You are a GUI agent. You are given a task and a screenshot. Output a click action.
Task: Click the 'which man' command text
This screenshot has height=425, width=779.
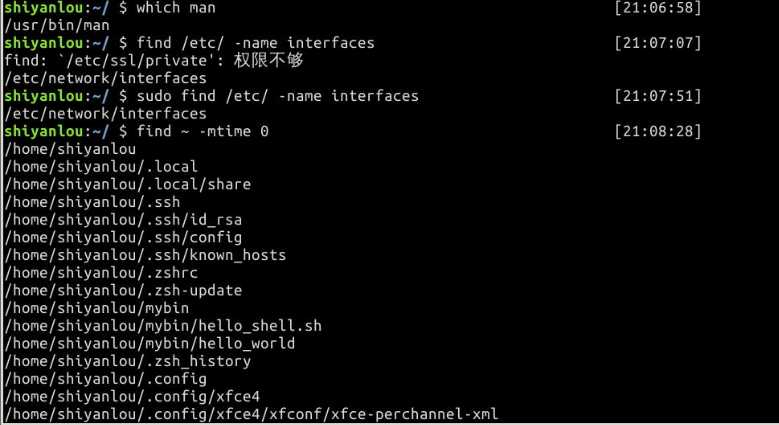point(176,7)
